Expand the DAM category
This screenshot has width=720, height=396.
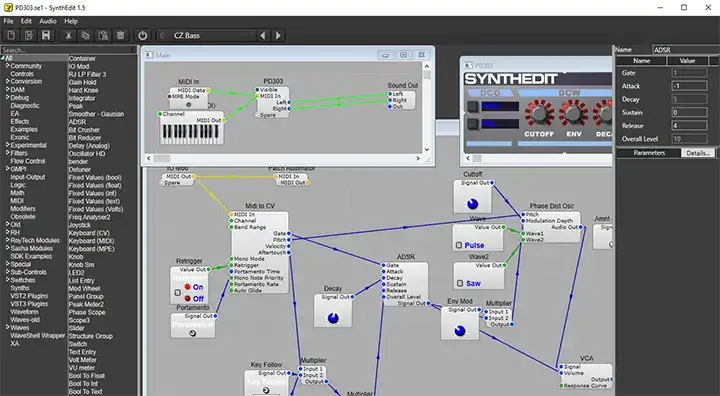coord(7,90)
